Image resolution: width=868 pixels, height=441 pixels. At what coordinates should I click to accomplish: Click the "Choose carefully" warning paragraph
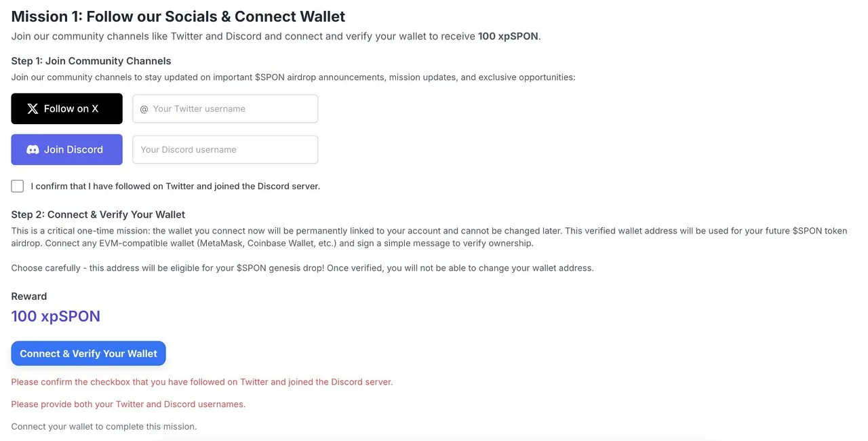pos(302,268)
